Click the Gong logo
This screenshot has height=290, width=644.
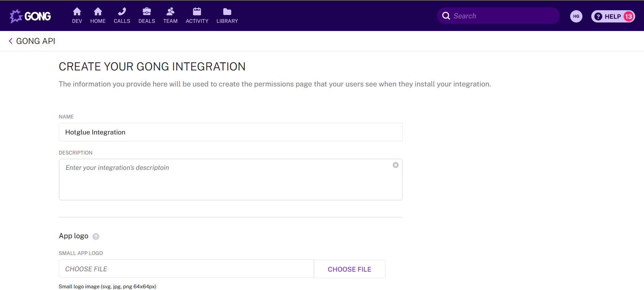point(30,16)
